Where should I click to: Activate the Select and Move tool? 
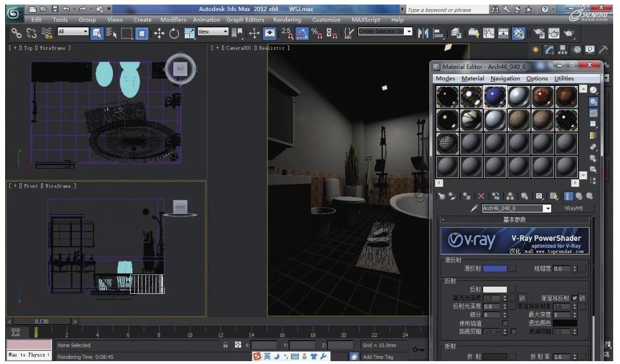159,34
